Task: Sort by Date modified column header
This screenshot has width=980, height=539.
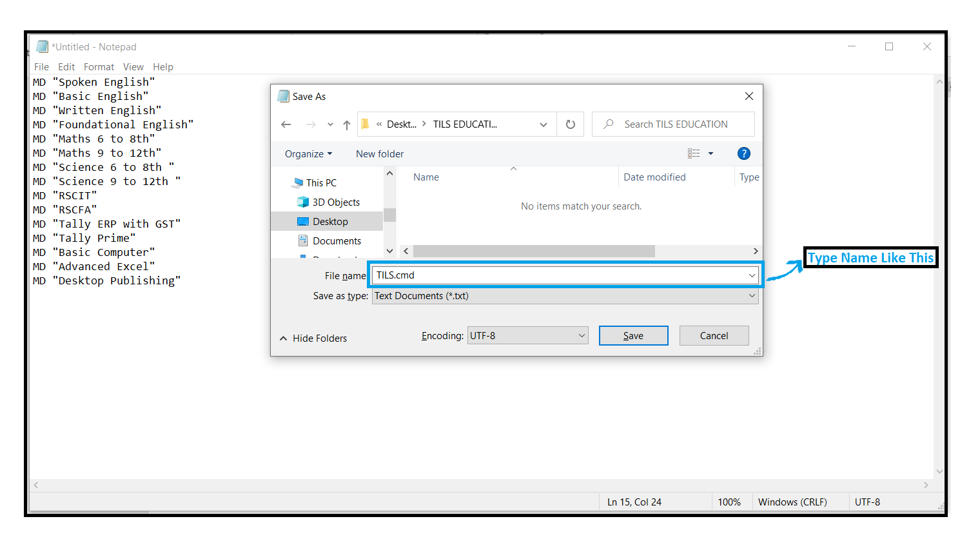Action: [x=654, y=177]
